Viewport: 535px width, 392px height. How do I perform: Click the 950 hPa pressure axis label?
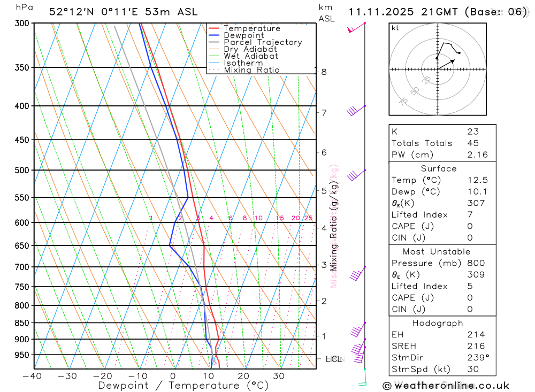[22, 355]
